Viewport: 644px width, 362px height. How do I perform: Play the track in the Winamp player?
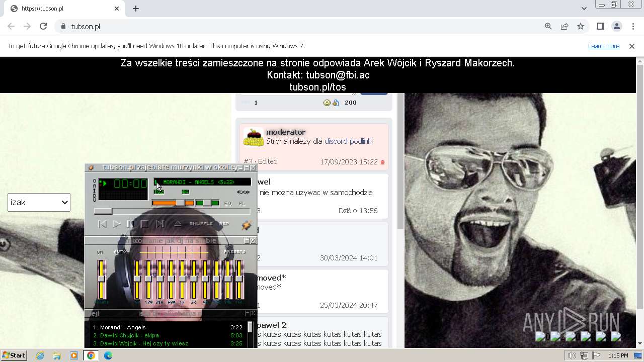click(x=117, y=224)
